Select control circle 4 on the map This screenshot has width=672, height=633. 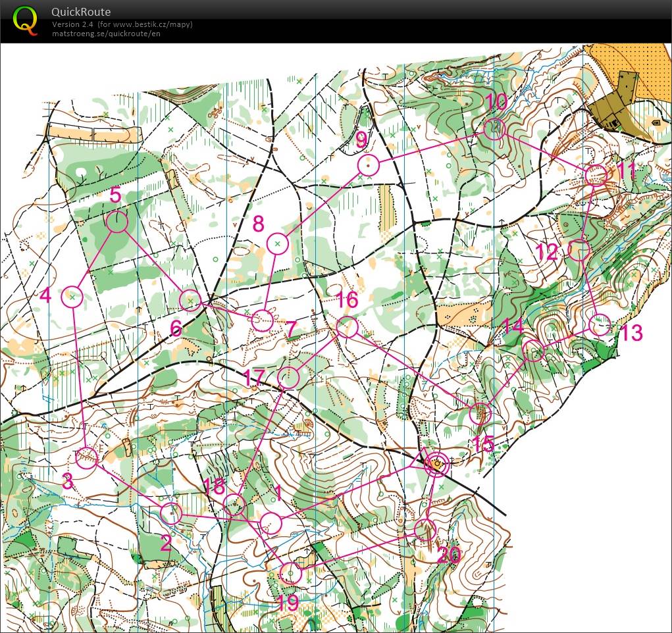click(x=72, y=297)
